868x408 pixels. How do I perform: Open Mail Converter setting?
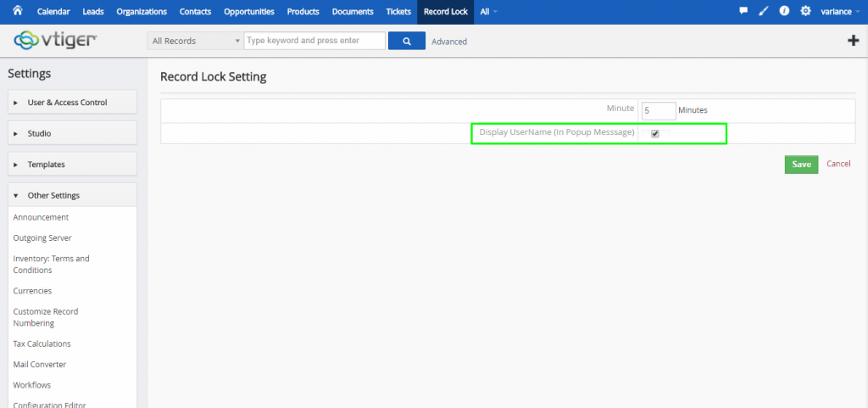point(39,365)
